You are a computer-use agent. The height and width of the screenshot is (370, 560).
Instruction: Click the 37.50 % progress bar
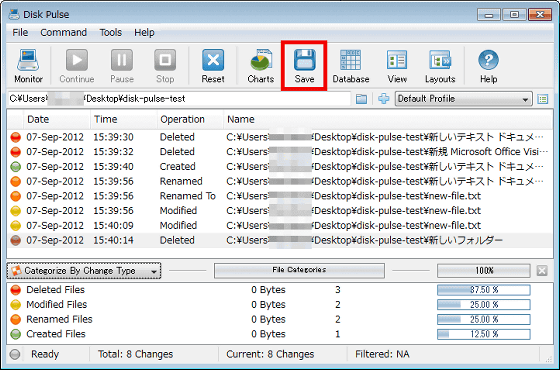tap(484, 290)
